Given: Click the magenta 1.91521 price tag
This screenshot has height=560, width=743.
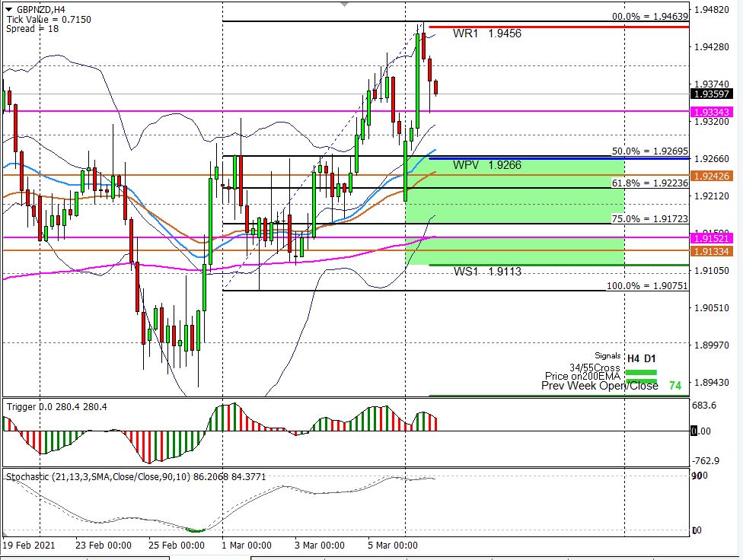Looking at the screenshot, I should (x=712, y=238).
